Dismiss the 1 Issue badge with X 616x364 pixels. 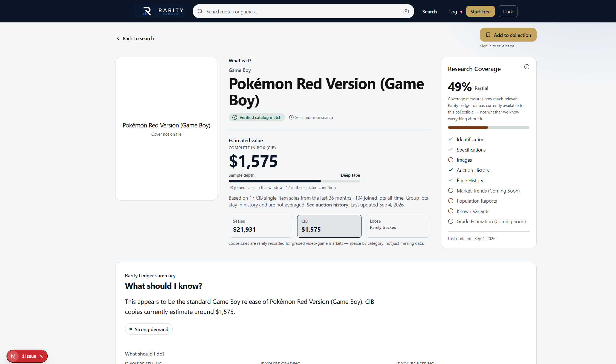click(41, 356)
